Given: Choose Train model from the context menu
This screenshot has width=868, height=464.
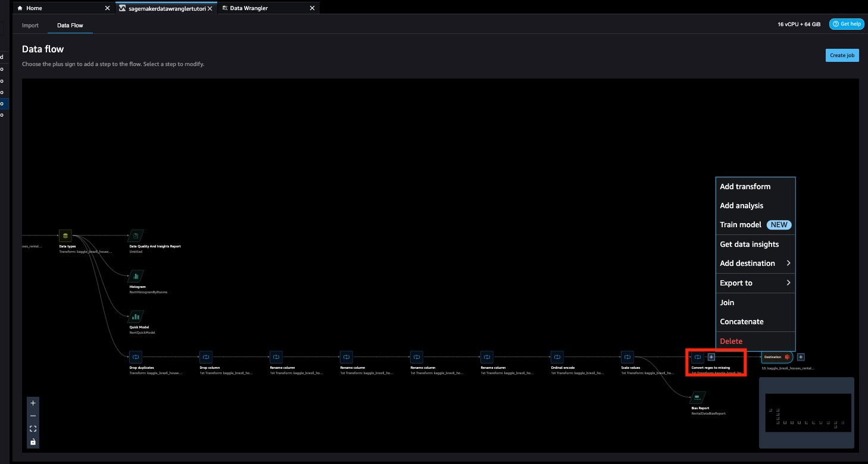Looking at the screenshot, I should tap(755, 225).
